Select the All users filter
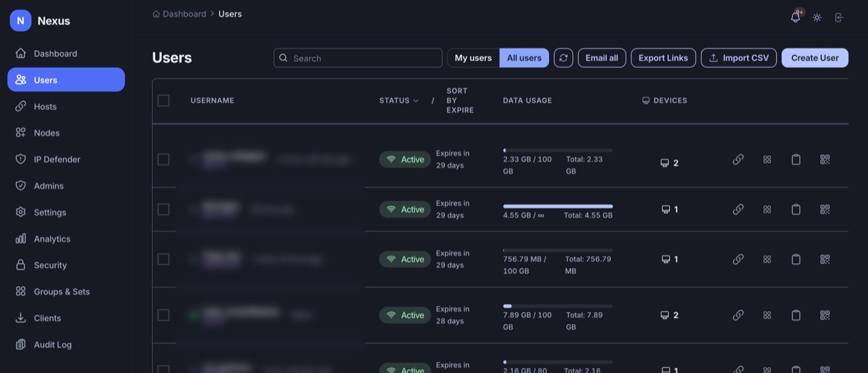Image resolution: width=868 pixels, height=373 pixels. pos(524,58)
